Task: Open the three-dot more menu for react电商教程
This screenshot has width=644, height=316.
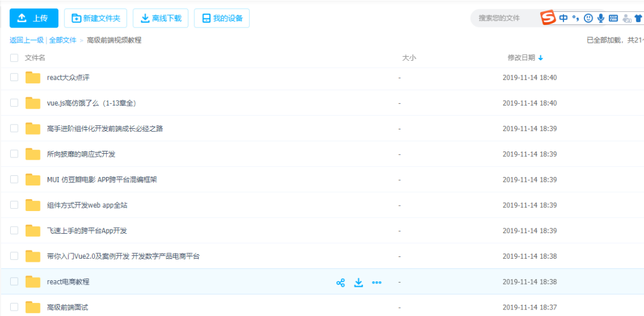Action: point(377,283)
